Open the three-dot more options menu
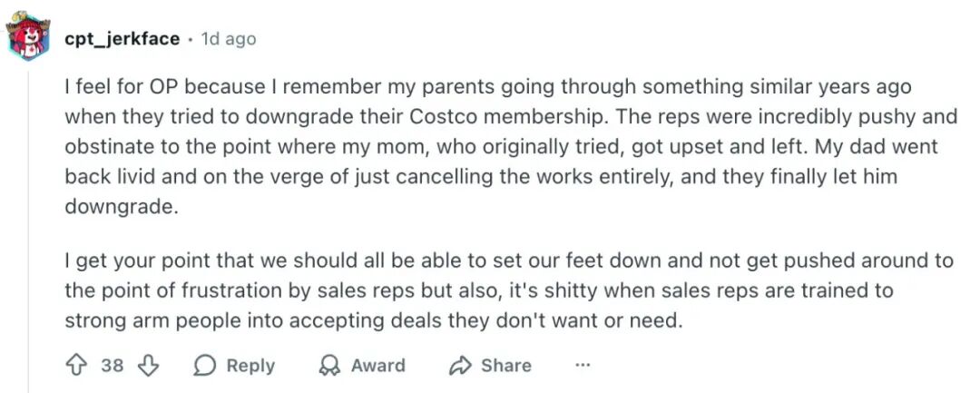Image resolution: width=980 pixels, height=393 pixels. tap(583, 366)
